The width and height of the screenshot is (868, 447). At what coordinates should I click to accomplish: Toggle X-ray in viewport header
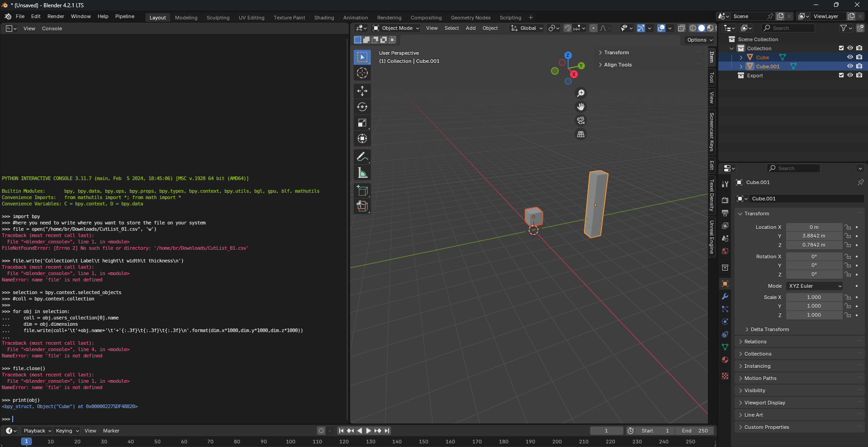pos(681,28)
